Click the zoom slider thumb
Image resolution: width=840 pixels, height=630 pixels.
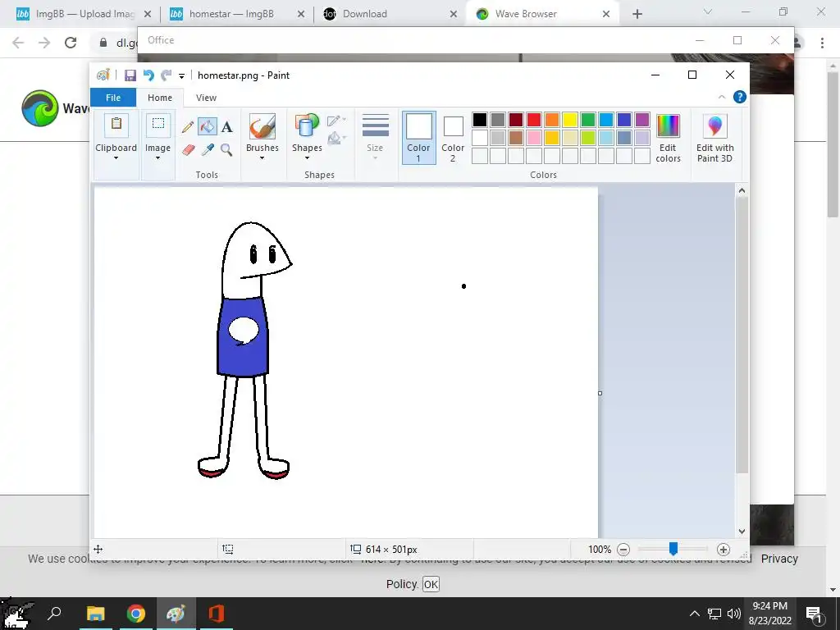[x=673, y=549]
